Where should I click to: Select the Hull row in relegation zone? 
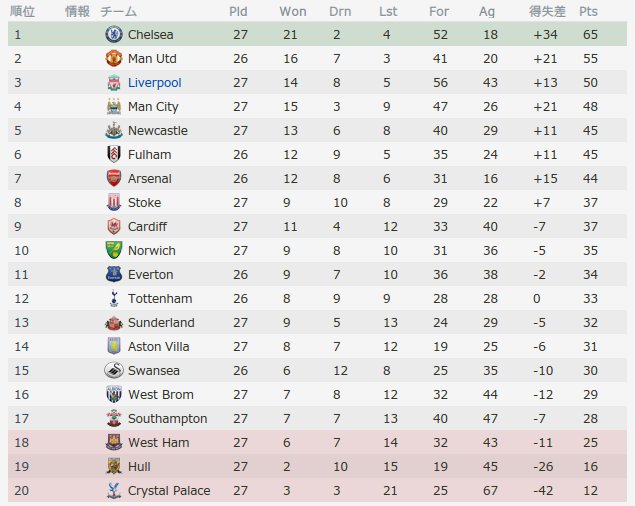pyautogui.click(x=318, y=466)
